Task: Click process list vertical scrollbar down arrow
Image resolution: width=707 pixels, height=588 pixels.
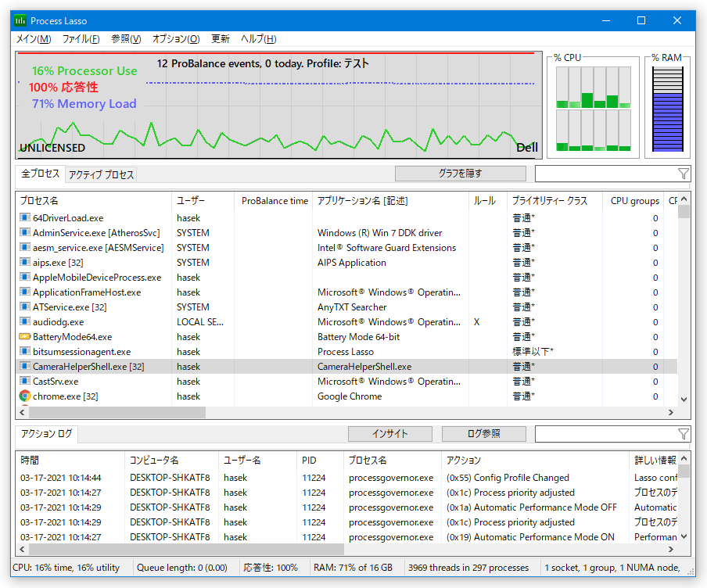Action: (684, 399)
